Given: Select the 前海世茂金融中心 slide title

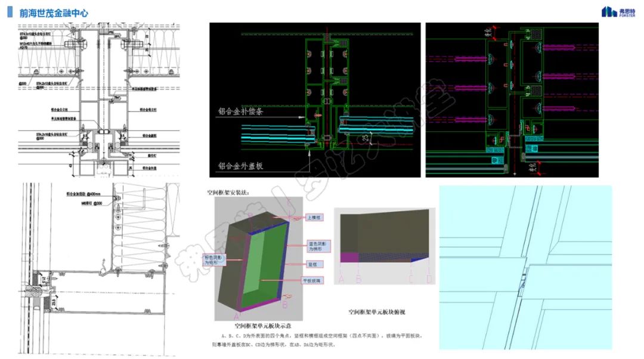Looking at the screenshot, I should (54, 12).
